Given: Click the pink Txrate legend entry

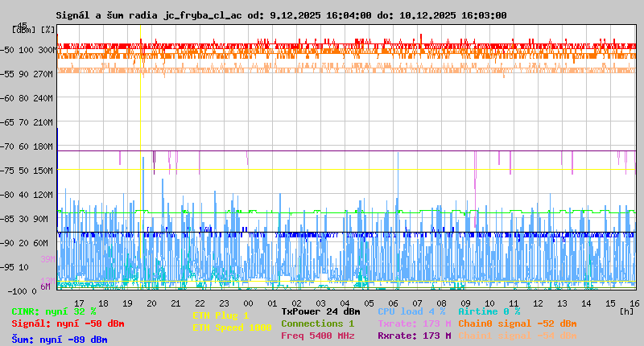Looking at the screenshot, I should pos(414,323).
